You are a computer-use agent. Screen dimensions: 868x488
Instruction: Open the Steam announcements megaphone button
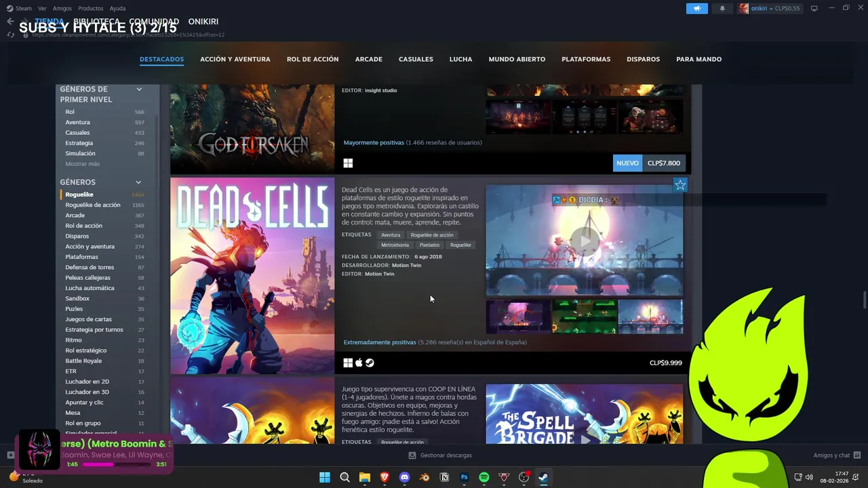[x=696, y=8]
